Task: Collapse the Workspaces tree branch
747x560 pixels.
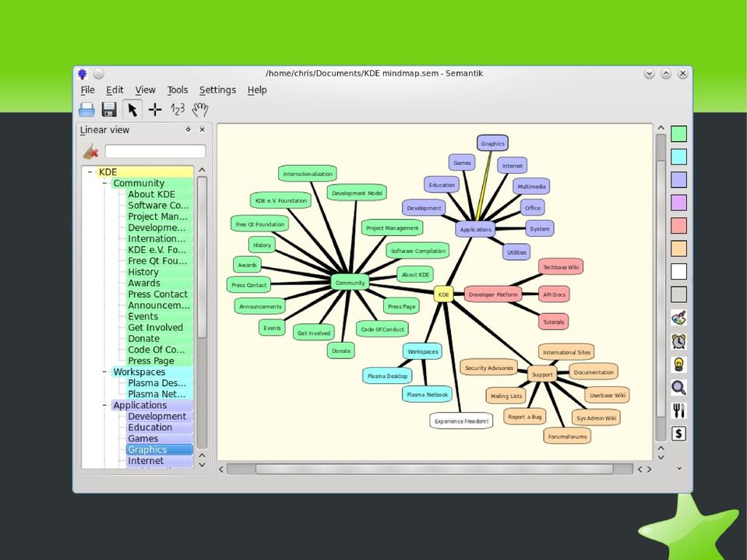Action: (104, 372)
